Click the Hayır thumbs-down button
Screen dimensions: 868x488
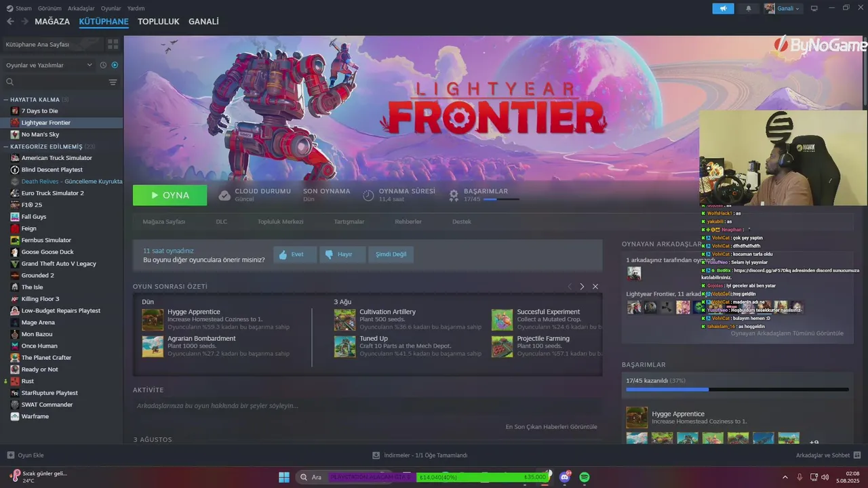click(x=342, y=254)
